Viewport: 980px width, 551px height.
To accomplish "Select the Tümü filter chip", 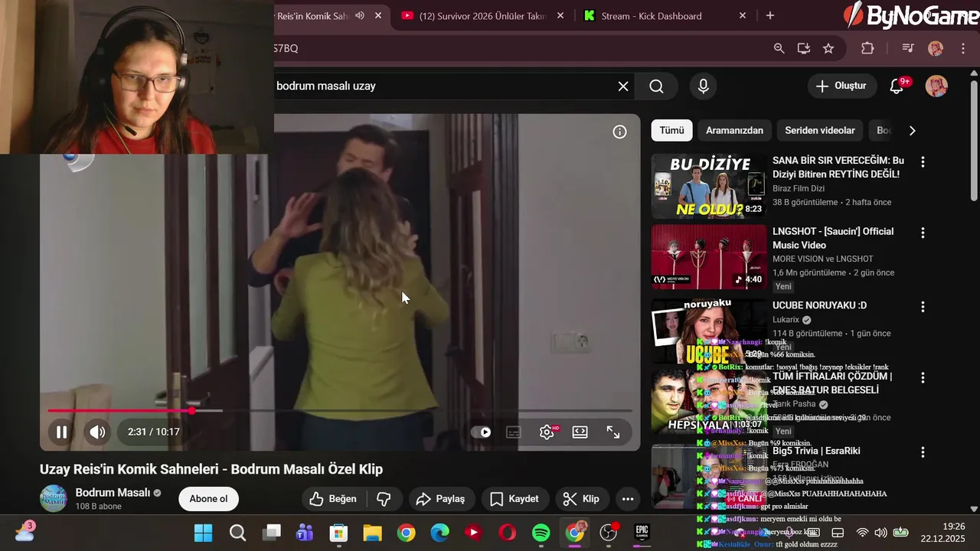I will point(671,130).
